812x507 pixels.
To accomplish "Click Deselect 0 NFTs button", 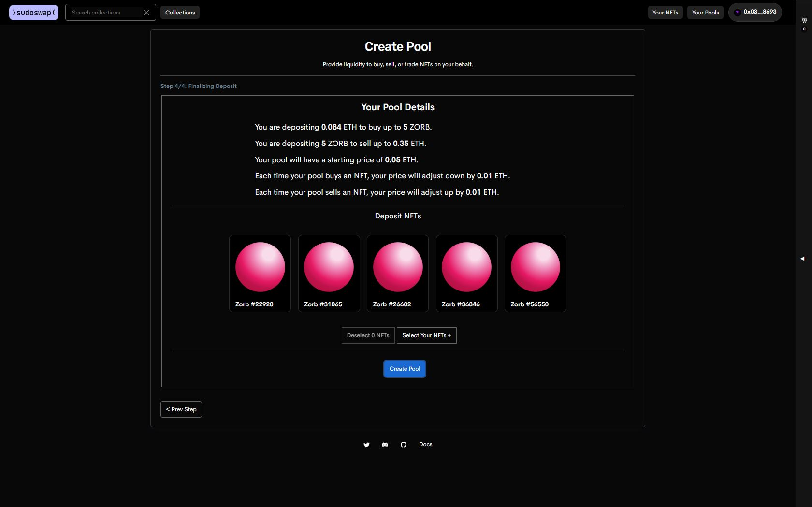I will (368, 335).
